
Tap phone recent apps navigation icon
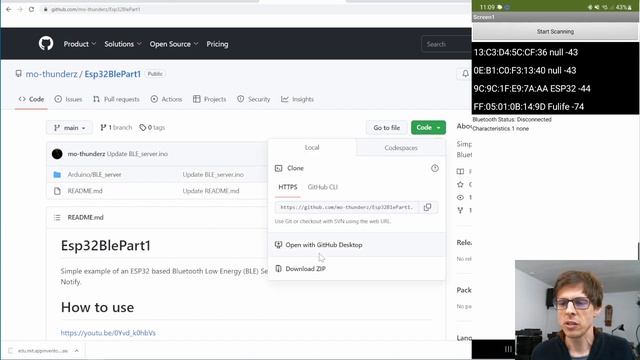(508, 349)
